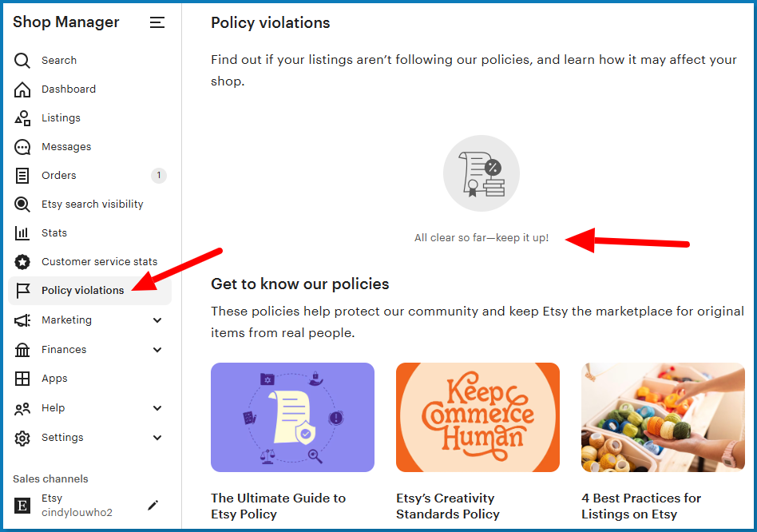Open Etsy search visibility

[92, 204]
